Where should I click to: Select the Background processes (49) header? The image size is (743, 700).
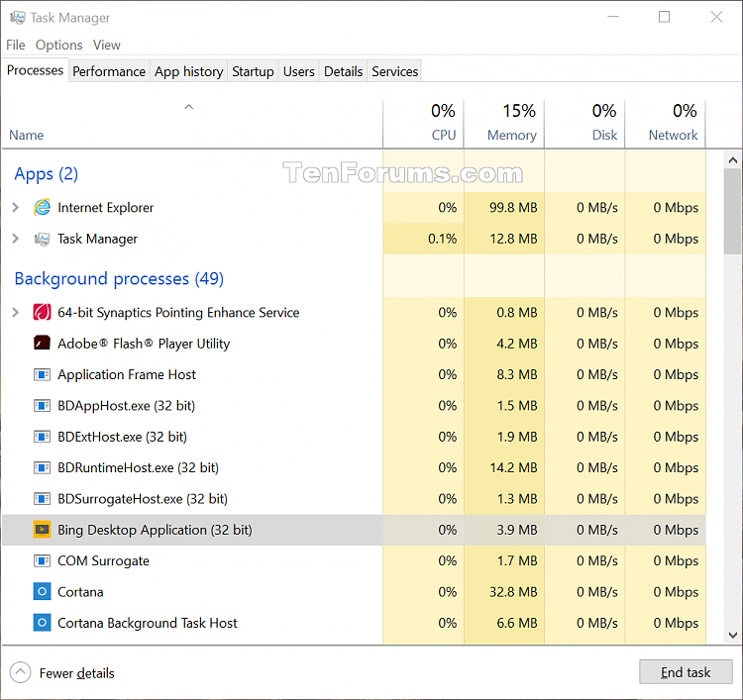point(119,279)
